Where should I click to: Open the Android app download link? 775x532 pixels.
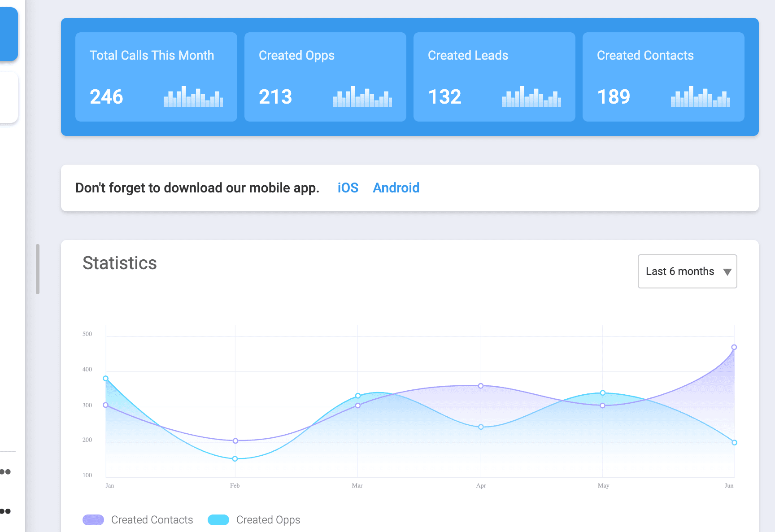(396, 188)
